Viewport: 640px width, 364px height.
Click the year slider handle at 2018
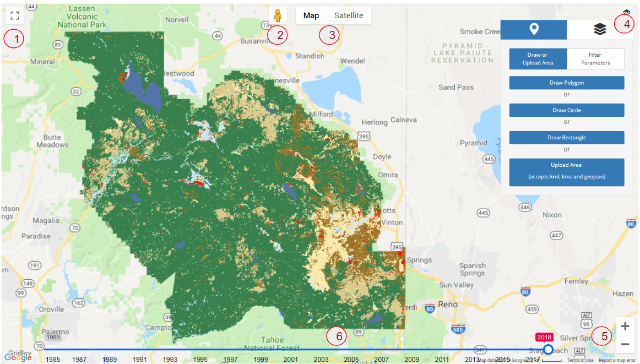click(548, 349)
